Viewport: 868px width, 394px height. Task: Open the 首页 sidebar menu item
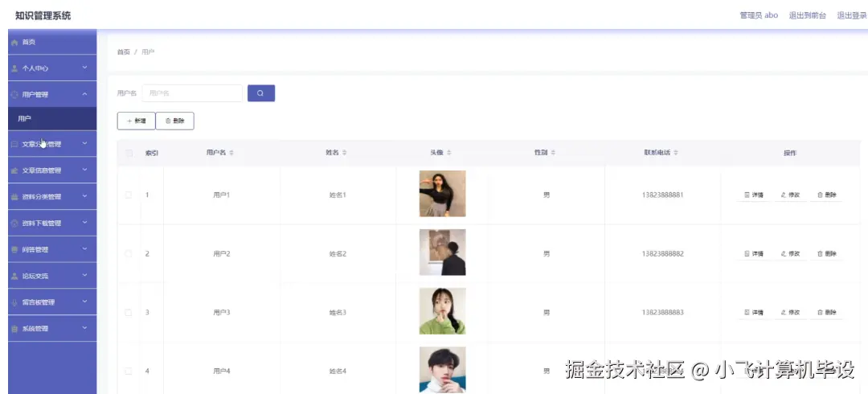pyautogui.click(x=52, y=42)
